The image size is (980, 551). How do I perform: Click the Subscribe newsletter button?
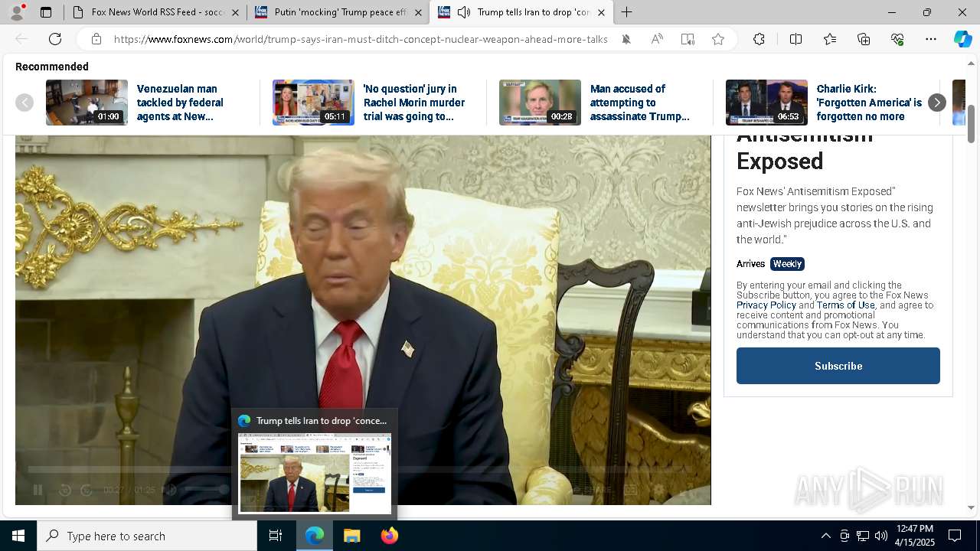point(838,366)
